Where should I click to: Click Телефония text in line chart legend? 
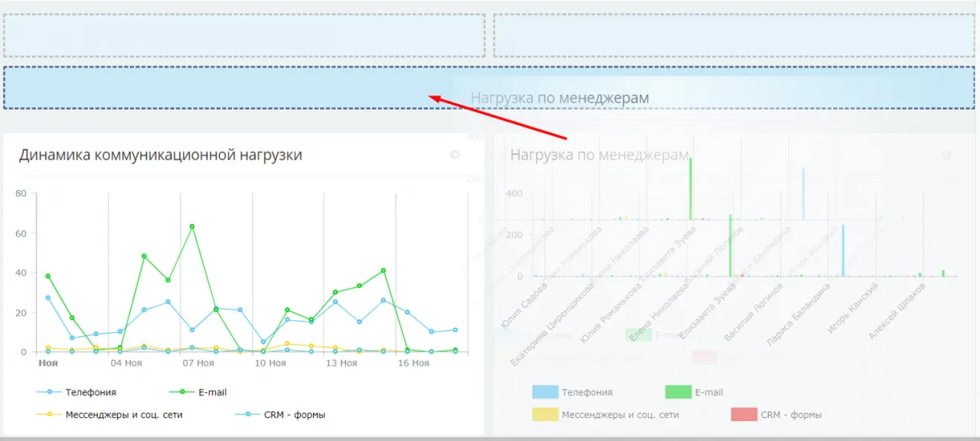[90, 392]
